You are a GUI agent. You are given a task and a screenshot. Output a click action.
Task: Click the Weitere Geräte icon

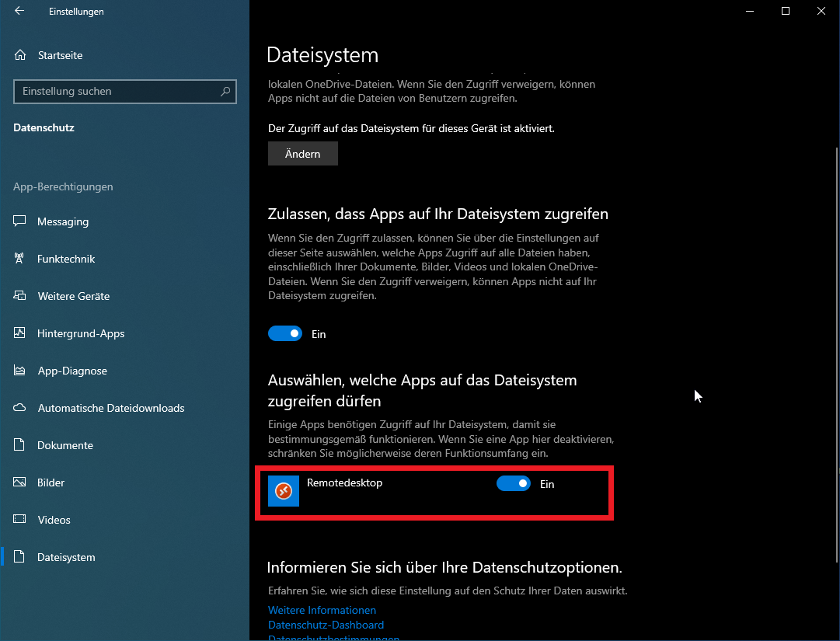[x=20, y=296]
